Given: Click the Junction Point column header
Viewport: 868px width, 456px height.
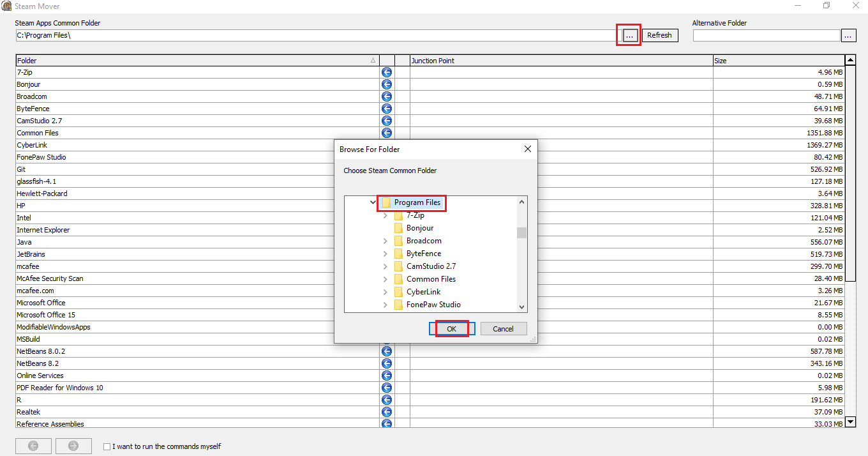Looking at the screenshot, I should coord(561,61).
